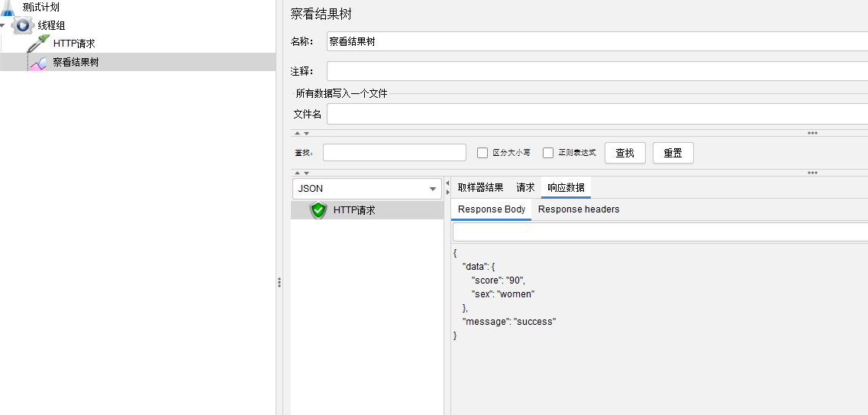
Task: Collapse the 线程组 tree node arrow
Action: (x=3, y=25)
